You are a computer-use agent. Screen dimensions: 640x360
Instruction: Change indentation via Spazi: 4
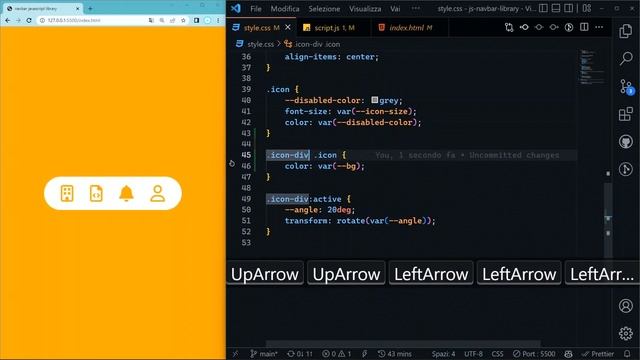point(443,354)
